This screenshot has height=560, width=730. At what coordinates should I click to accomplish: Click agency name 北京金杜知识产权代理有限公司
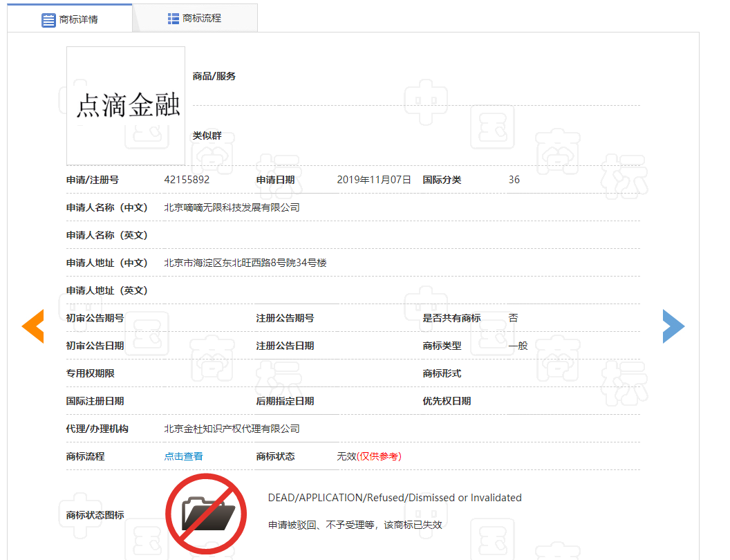(232, 429)
